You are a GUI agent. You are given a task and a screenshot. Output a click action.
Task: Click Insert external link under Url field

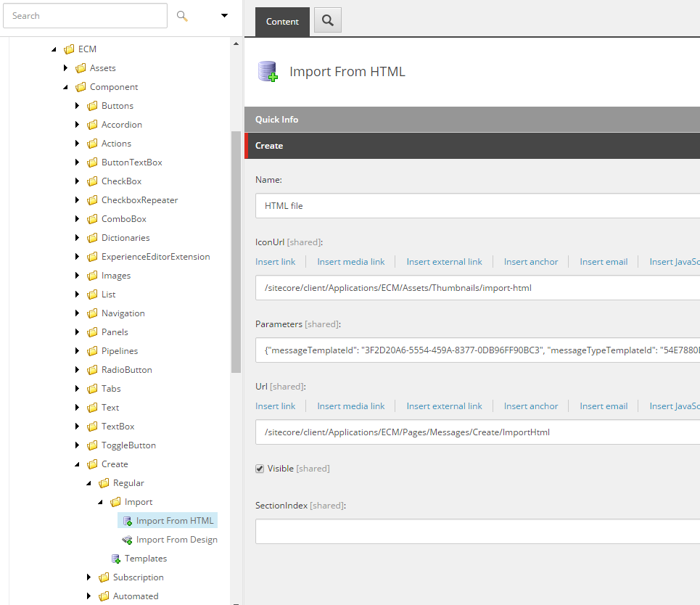point(444,406)
